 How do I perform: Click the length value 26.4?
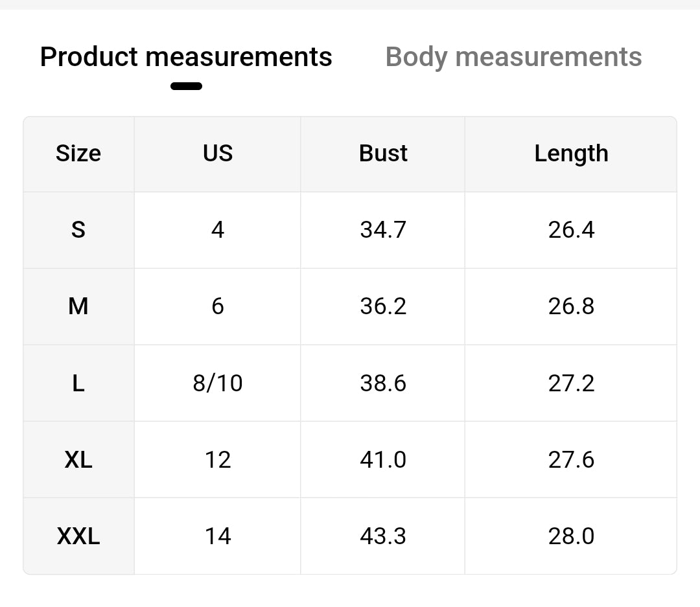571,230
